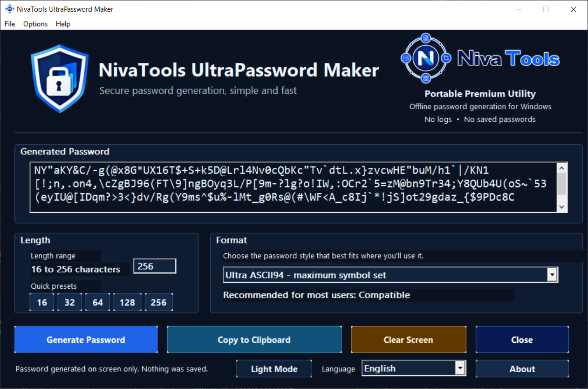Click the 'Format' group label
Image resolution: width=588 pixels, height=389 pixels.
pos(232,240)
